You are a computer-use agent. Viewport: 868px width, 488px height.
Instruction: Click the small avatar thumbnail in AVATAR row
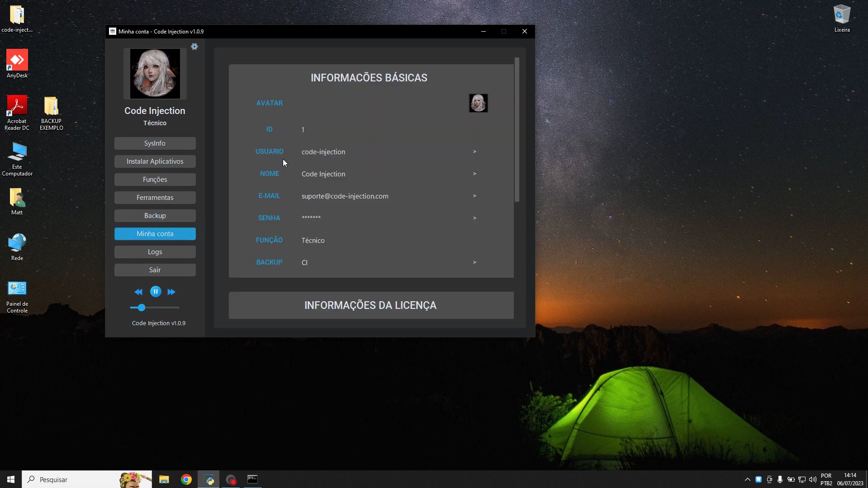tap(479, 103)
